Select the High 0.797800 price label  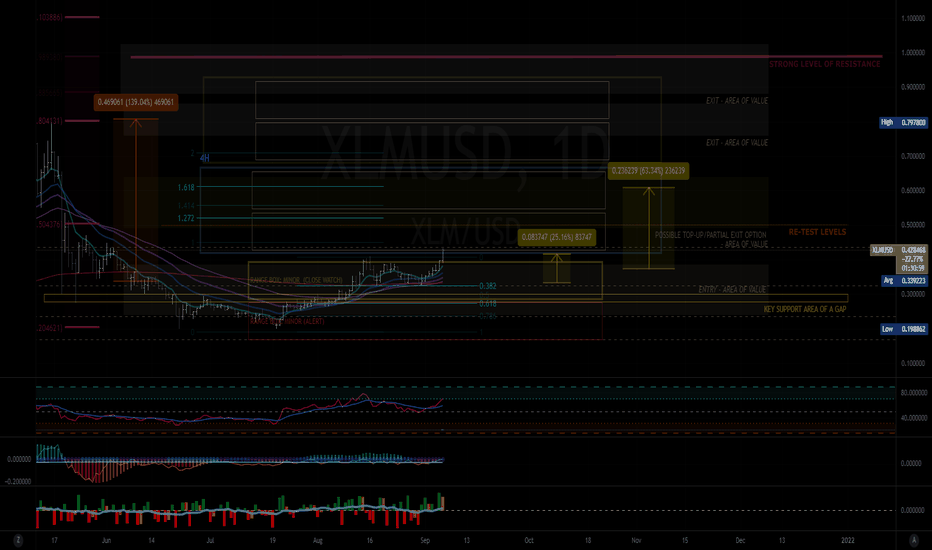tap(903, 122)
